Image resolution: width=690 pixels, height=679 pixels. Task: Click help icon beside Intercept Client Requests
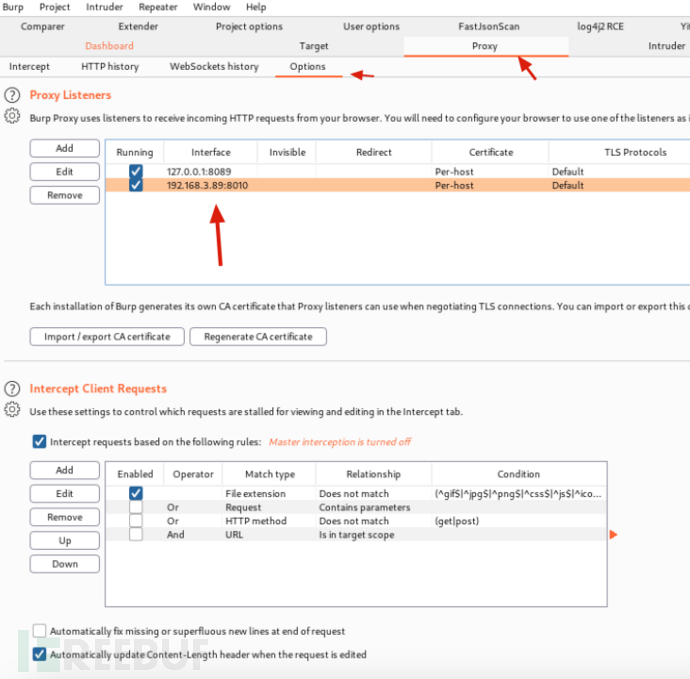tap(12, 388)
